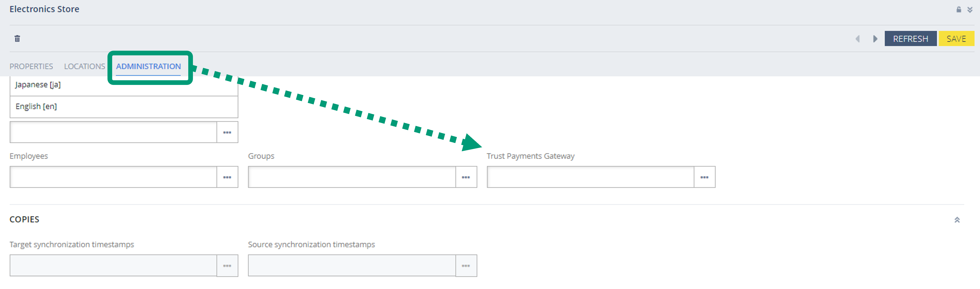Open Target synchronization timestamps ellipsis
Image resolution: width=980 pixels, height=289 pixels.
[x=227, y=266]
